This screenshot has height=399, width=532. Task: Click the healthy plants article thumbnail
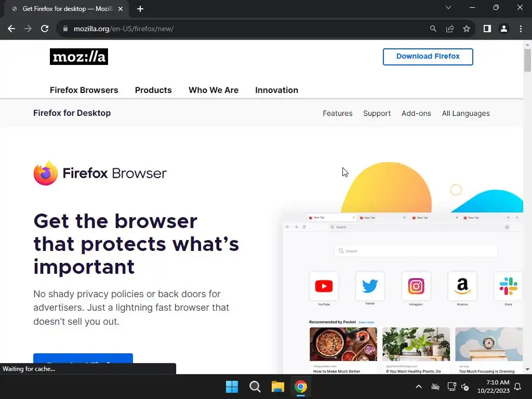[416, 344]
